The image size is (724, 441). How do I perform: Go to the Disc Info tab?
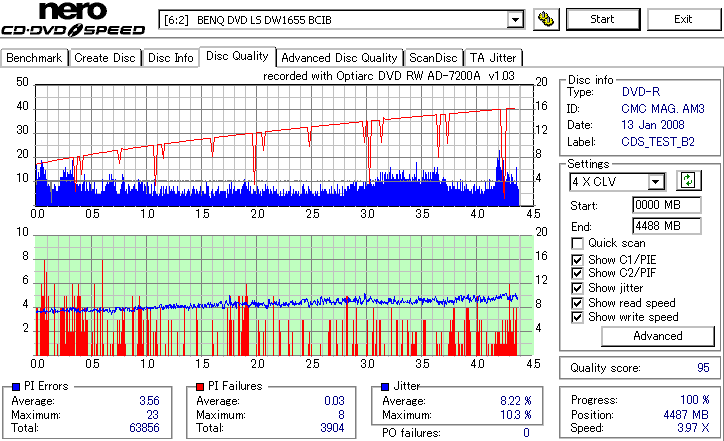click(170, 58)
